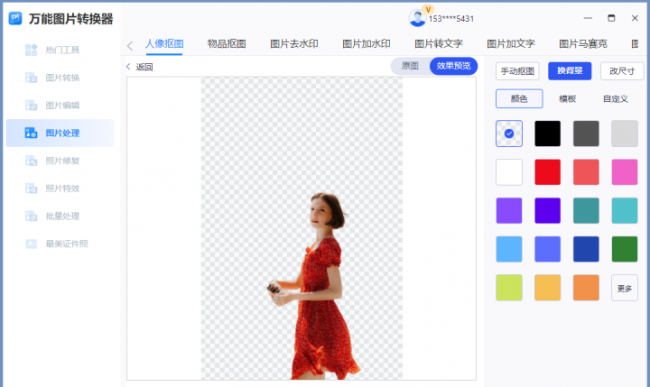The width and height of the screenshot is (650, 387).
Task: Show the 原图 original view
Action: [x=410, y=66]
